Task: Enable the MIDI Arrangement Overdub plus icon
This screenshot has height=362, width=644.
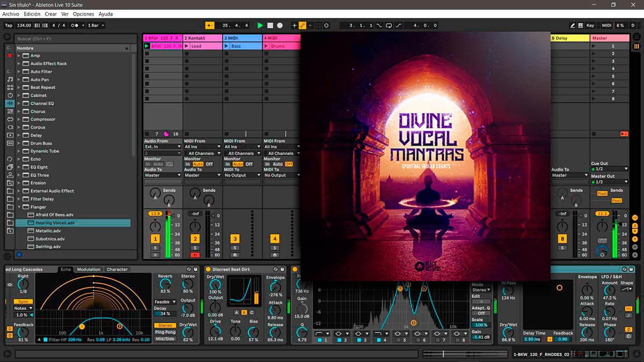Action: coord(294,25)
